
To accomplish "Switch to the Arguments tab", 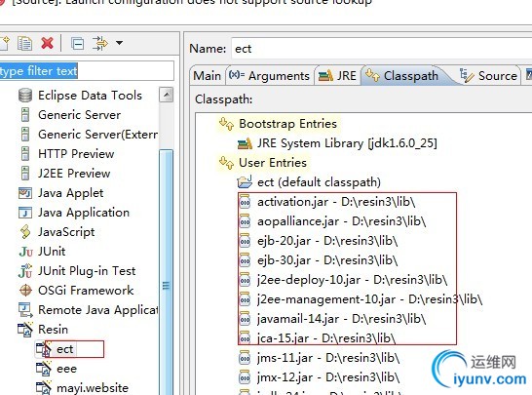I will [x=269, y=75].
